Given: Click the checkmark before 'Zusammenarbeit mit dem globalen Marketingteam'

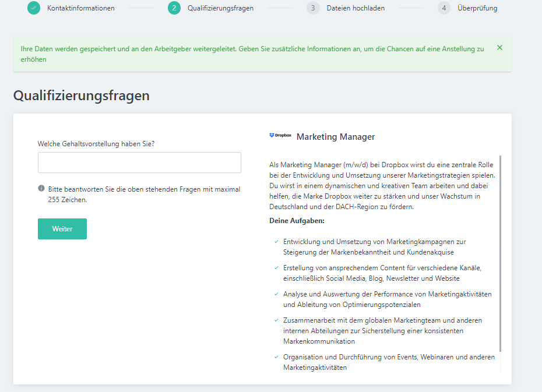Looking at the screenshot, I should (276, 320).
